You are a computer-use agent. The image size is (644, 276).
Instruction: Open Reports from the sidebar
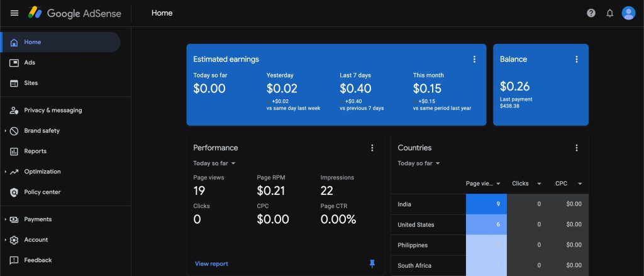point(35,152)
